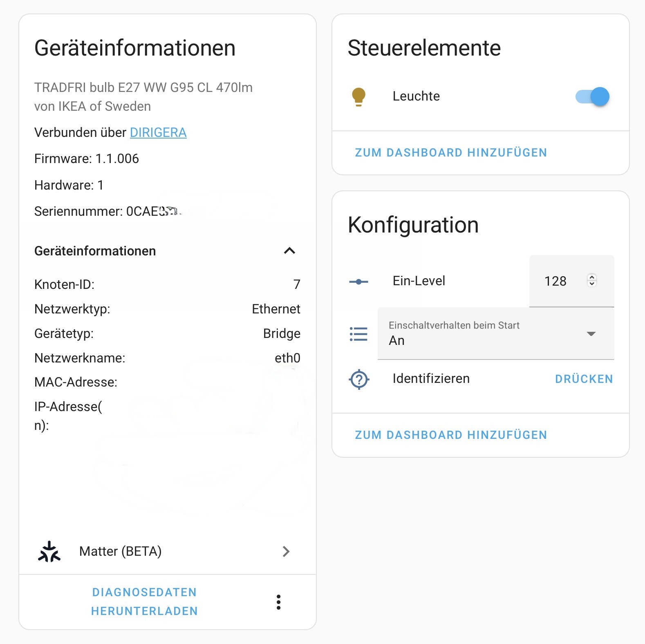Click the list icon beside Einschaltverhalten
Image resolution: width=645 pixels, height=644 pixels.
(358, 334)
